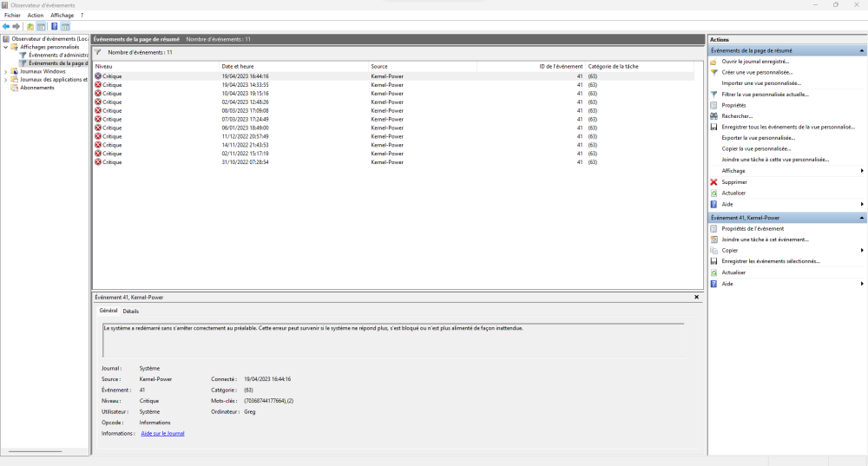
Task: Click the Up one level folder icon
Action: [x=30, y=26]
